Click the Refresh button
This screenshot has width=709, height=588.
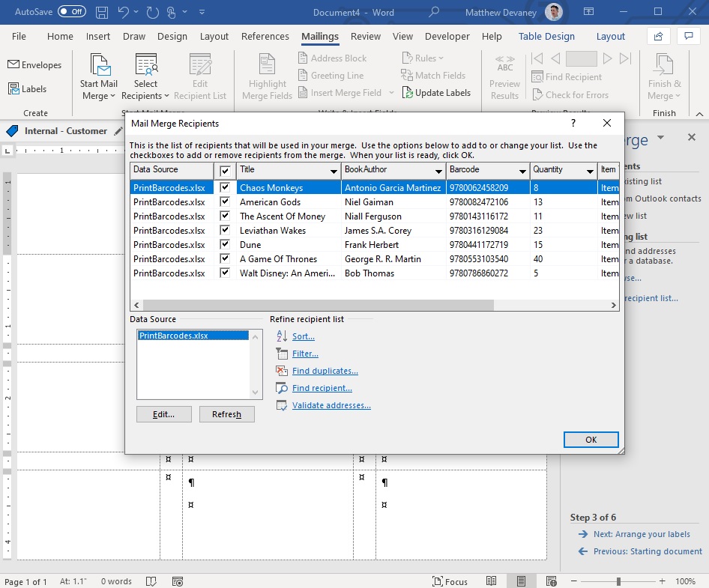click(x=226, y=414)
